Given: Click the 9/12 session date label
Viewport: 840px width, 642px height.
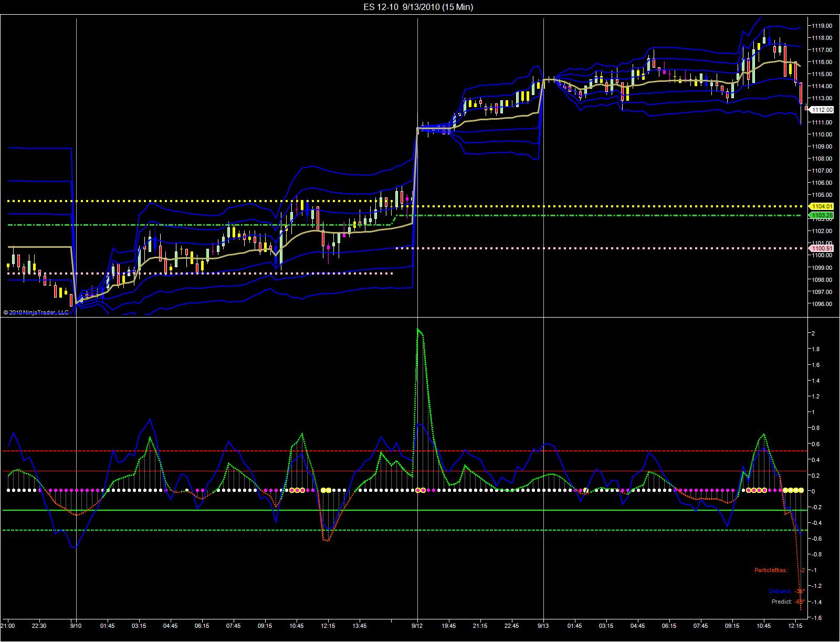Looking at the screenshot, I should tap(417, 626).
